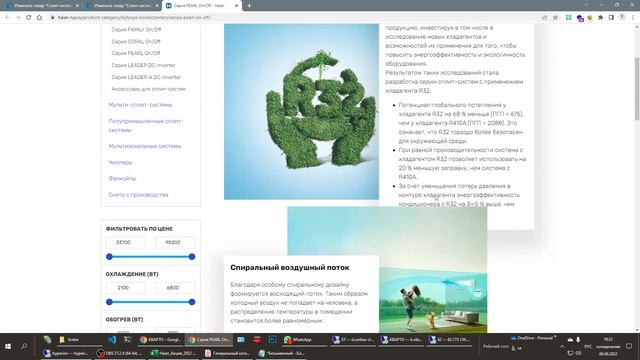
Task: Open Серия CORAL On/Off category
Action: [136, 41]
